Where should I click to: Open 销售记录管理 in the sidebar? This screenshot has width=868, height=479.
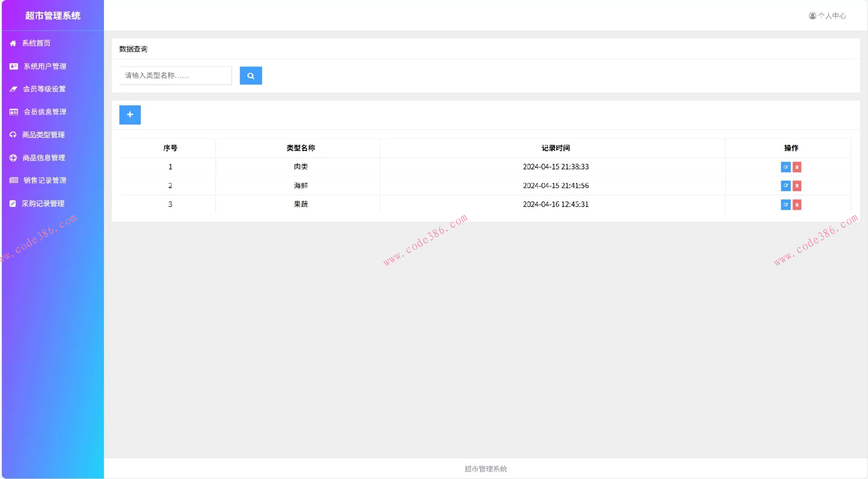tap(45, 180)
